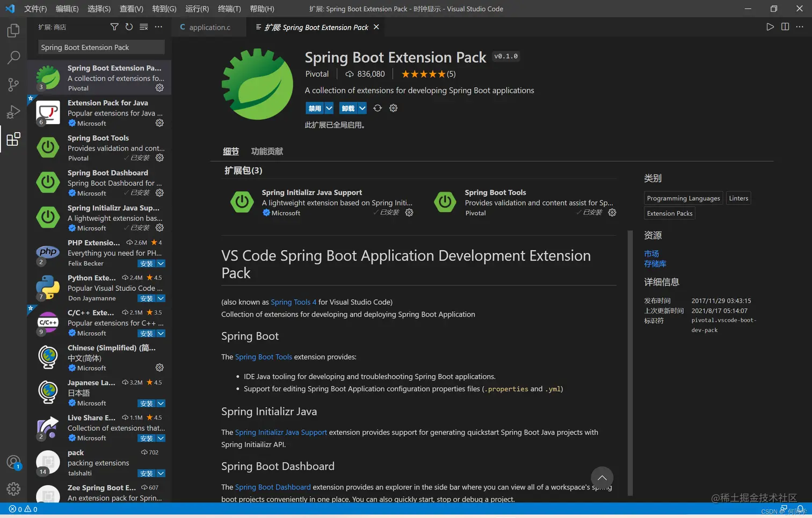Click the Linters category tag

738,198
